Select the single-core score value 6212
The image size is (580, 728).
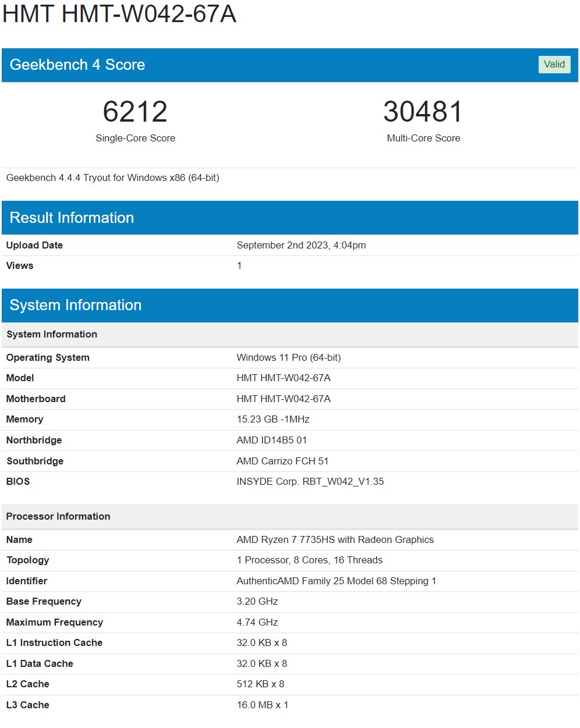135,111
